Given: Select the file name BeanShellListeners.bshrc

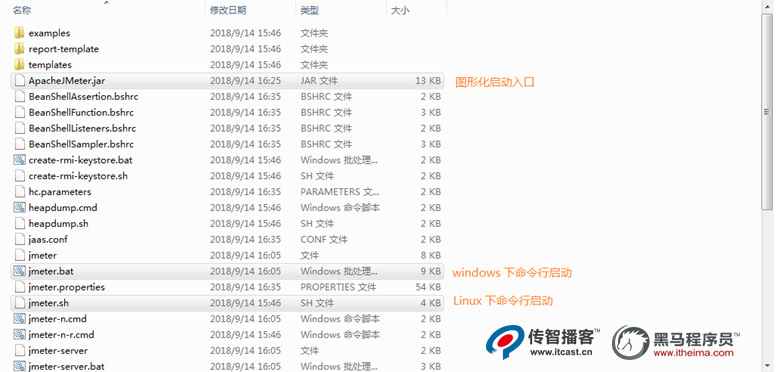Looking at the screenshot, I should point(82,128).
